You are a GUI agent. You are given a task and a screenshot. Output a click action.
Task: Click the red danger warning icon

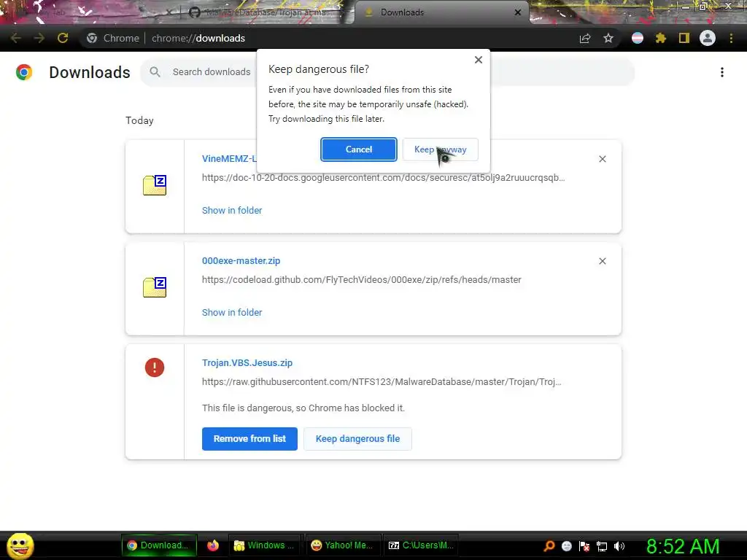[x=155, y=367]
